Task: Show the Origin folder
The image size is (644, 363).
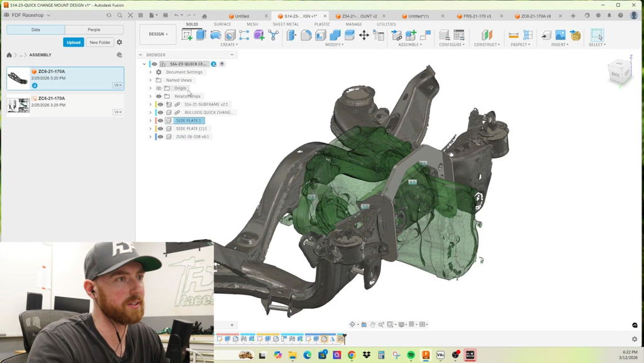Action: [x=159, y=88]
